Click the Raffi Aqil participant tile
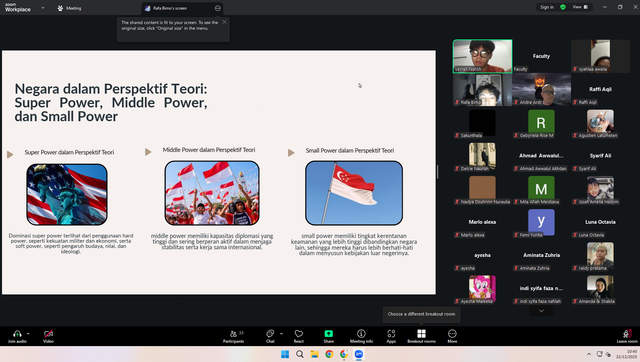 [600, 89]
